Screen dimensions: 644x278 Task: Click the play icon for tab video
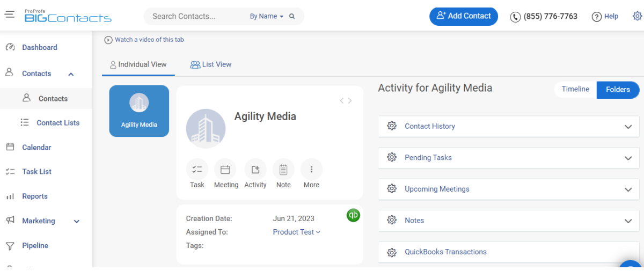click(x=108, y=40)
